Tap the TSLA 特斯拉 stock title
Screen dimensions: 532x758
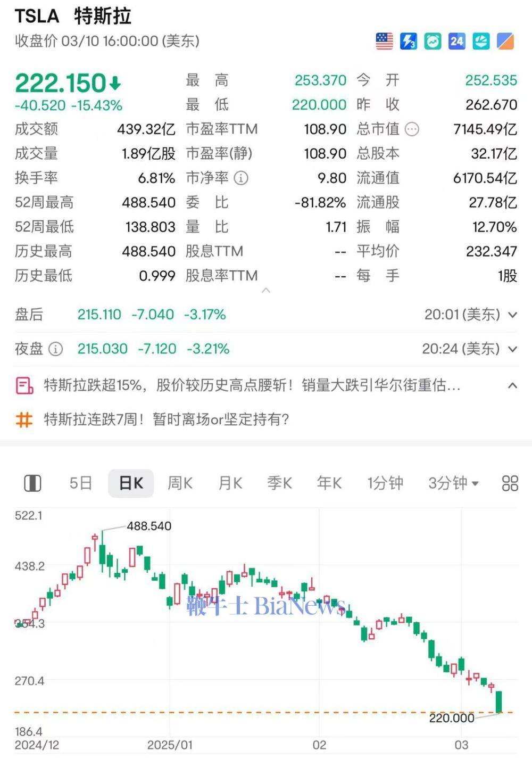click(73, 16)
